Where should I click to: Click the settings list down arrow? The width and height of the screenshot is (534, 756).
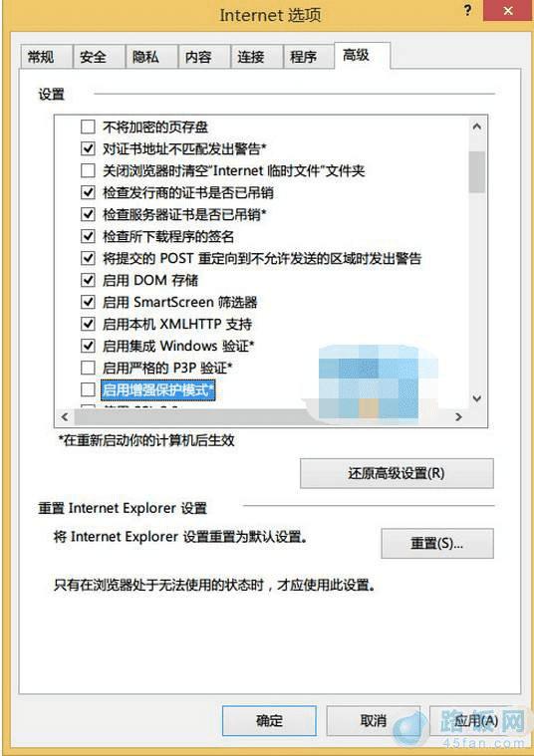click(x=477, y=398)
